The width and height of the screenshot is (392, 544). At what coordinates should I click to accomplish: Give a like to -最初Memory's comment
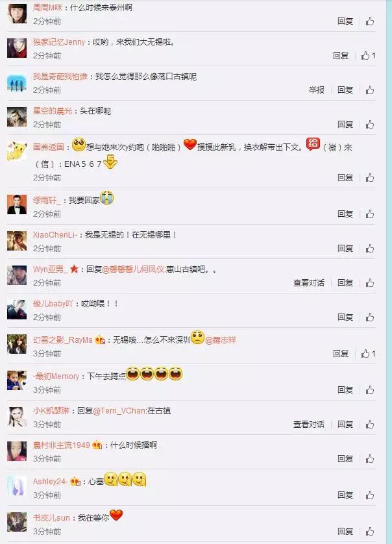(x=370, y=389)
